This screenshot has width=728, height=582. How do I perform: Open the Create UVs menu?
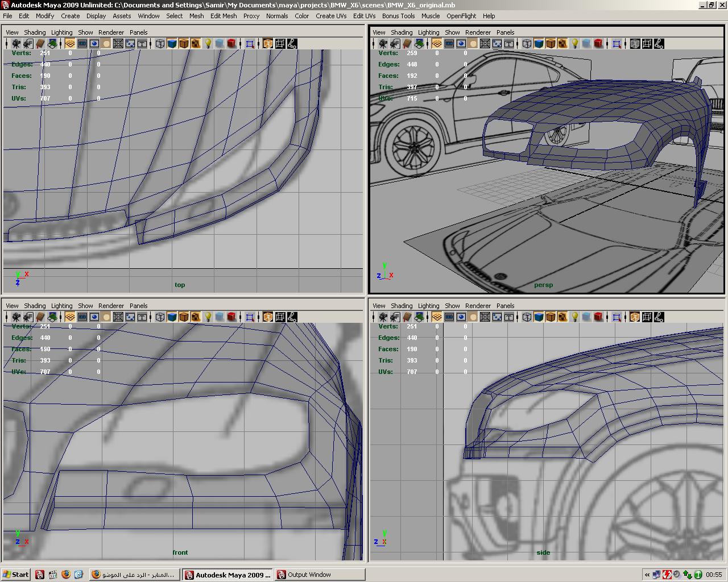tap(331, 16)
